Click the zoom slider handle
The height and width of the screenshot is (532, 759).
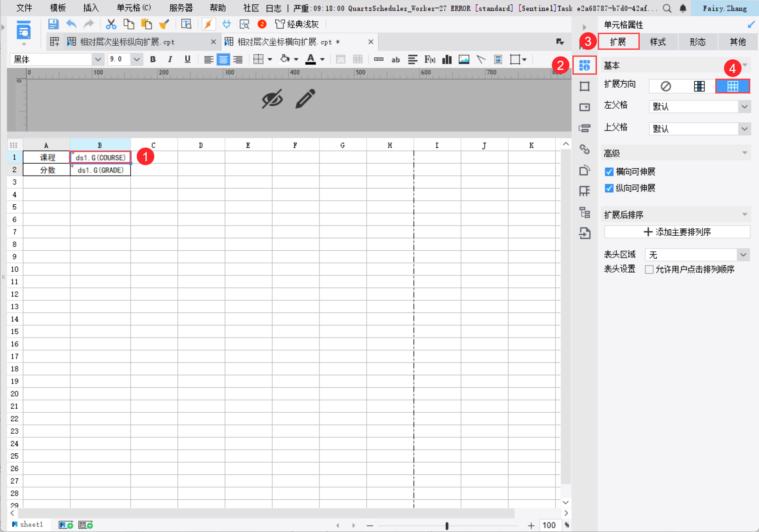447,525
